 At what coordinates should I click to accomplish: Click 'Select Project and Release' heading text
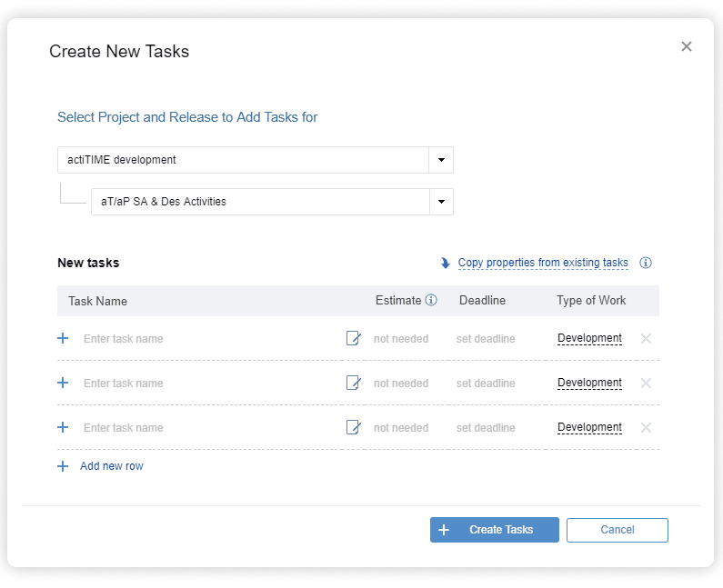[187, 117]
